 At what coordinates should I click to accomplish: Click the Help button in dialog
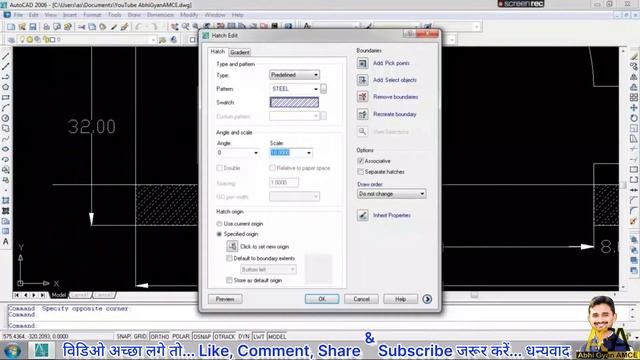click(400, 299)
